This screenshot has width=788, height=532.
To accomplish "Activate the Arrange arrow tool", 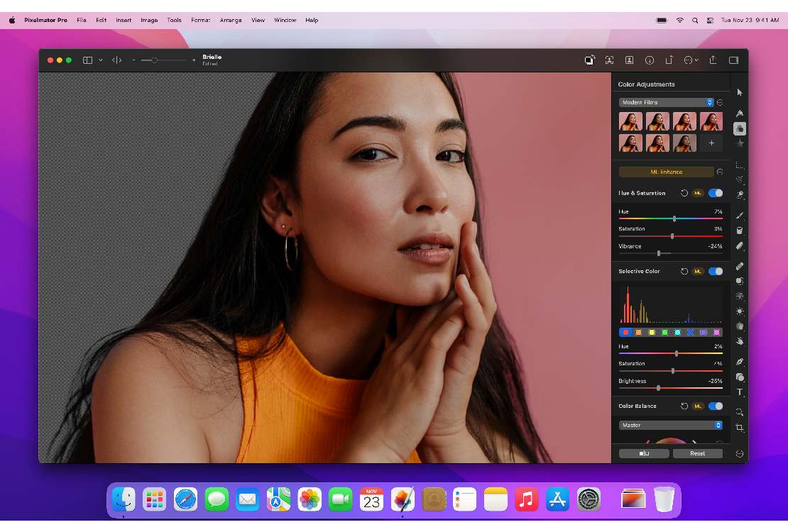I will tap(740, 92).
